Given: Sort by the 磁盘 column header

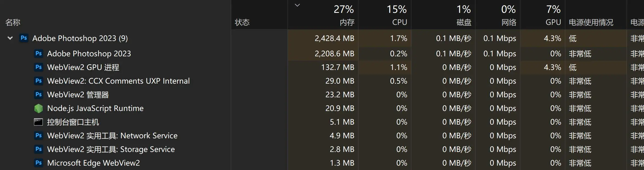Looking at the screenshot, I should click(x=464, y=22).
